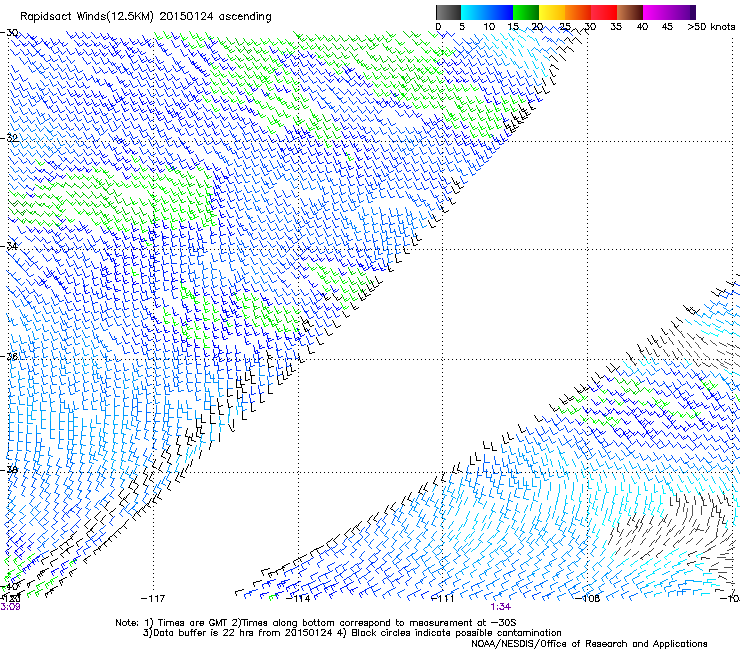Viewport: 740px width, 650px height.
Task: Click the '45' legend scale number
Action: pyautogui.click(x=667, y=27)
